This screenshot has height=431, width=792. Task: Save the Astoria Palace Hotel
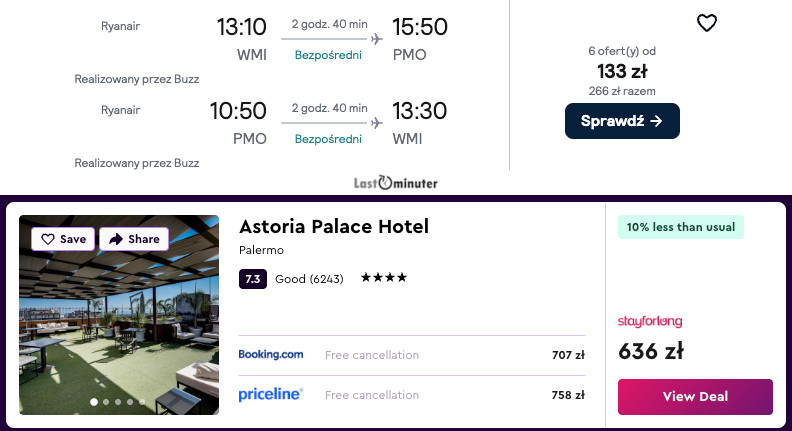coord(64,239)
